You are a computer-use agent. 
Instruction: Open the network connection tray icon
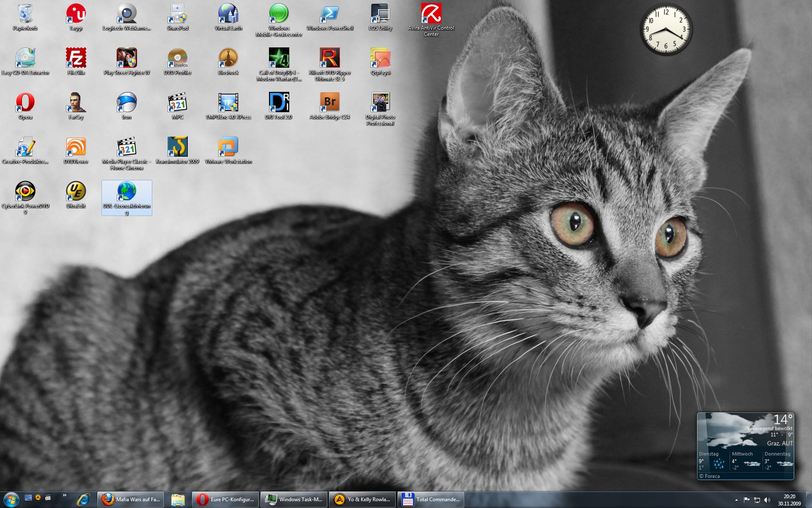coord(757,500)
